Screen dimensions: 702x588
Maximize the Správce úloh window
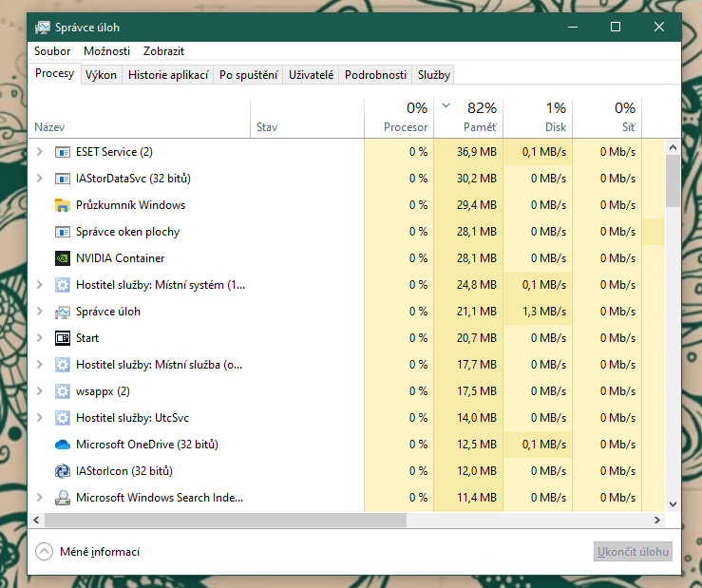tap(616, 27)
